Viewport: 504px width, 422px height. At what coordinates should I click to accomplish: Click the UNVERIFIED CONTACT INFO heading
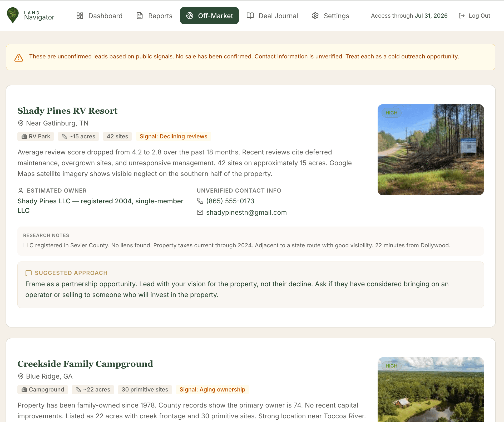click(239, 190)
